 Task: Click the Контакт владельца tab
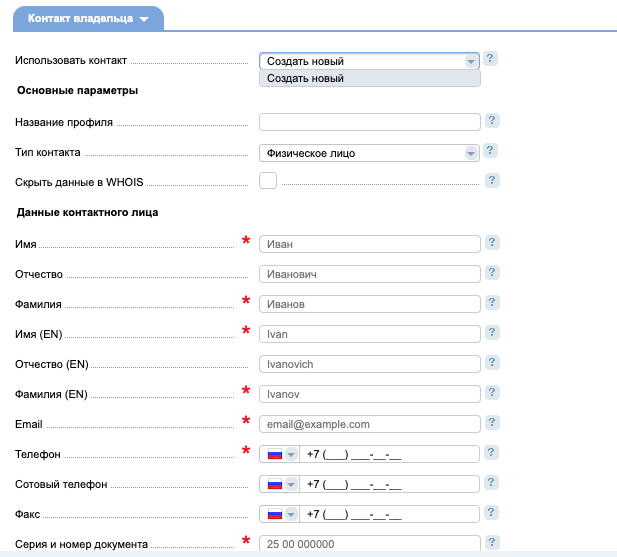click(88, 19)
